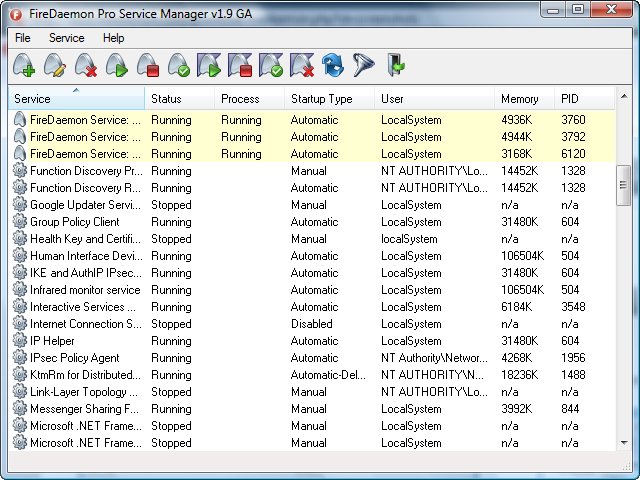The width and height of the screenshot is (640, 480).
Task: Click the stop all services icon
Action: click(x=241, y=67)
